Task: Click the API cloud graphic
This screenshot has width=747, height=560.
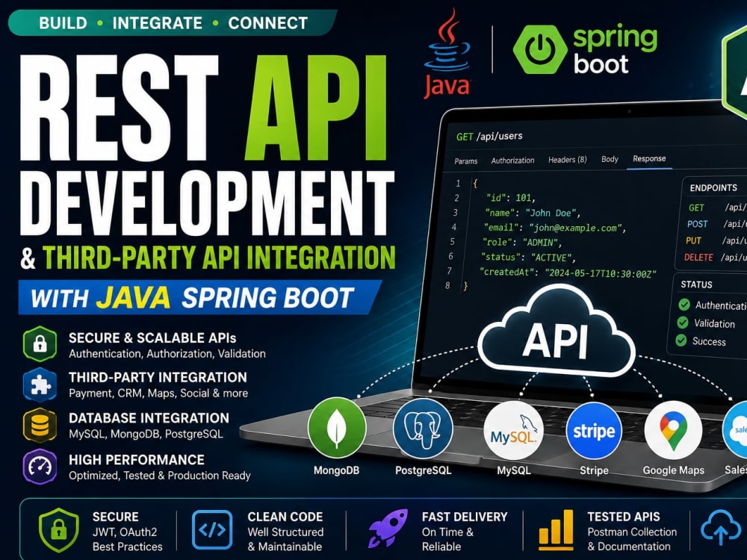Action: 556,332
